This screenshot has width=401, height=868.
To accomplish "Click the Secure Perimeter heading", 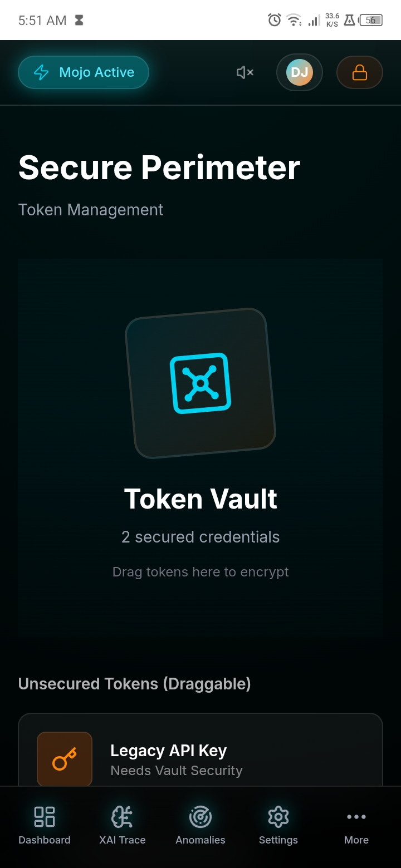I will pyautogui.click(x=159, y=167).
